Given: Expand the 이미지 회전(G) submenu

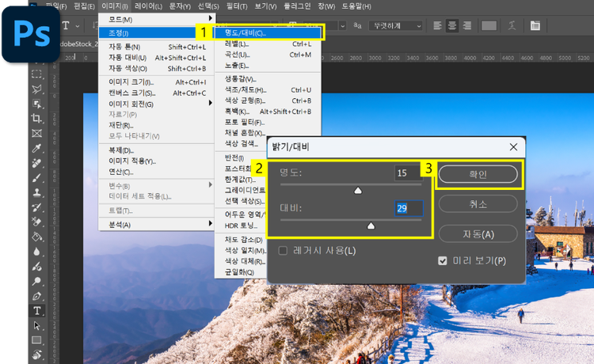Looking at the screenshot, I should pos(157,104).
